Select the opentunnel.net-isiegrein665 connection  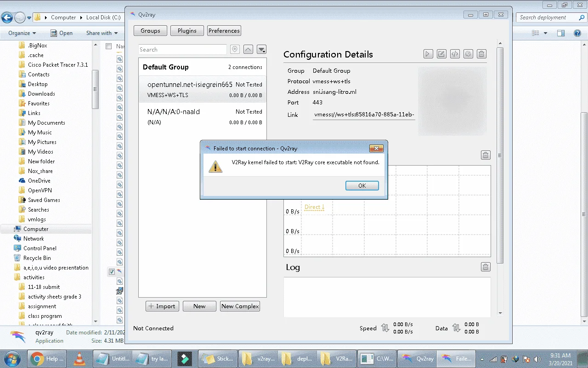(x=203, y=90)
